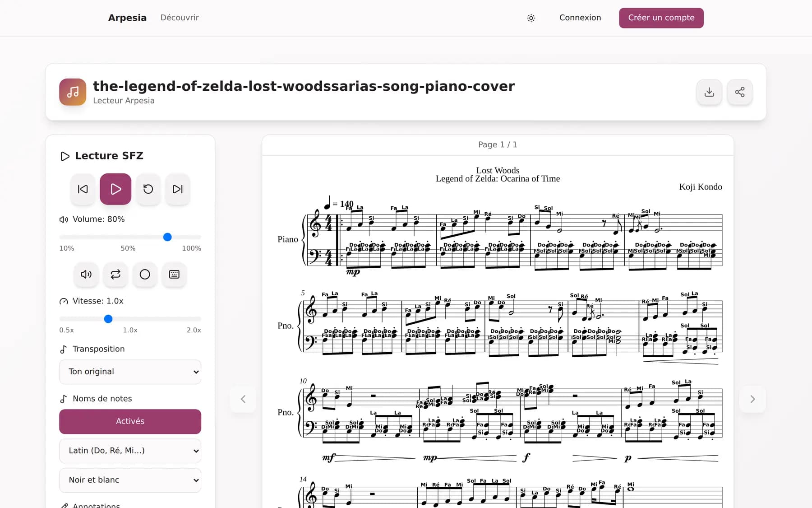Image resolution: width=812 pixels, height=508 pixels.
Task: Click the Vitesse: 1.0x label
Action: pyautogui.click(x=98, y=301)
